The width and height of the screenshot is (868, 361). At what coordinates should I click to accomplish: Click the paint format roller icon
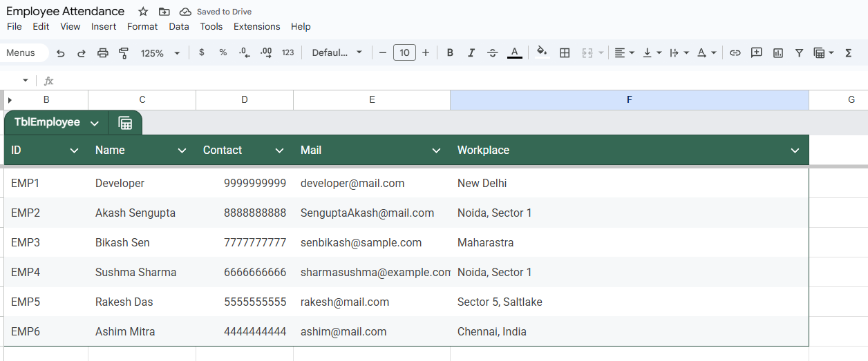click(x=124, y=52)
